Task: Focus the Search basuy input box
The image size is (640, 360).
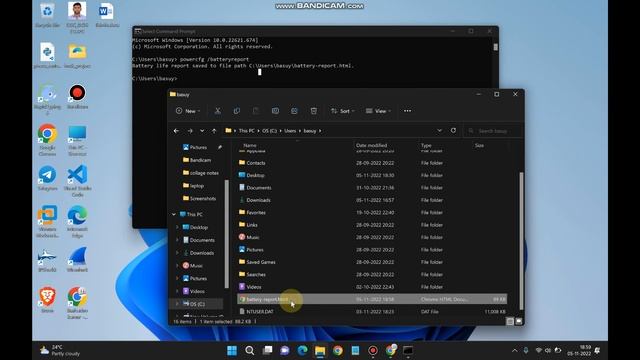Action: click(x=493, y=131)
